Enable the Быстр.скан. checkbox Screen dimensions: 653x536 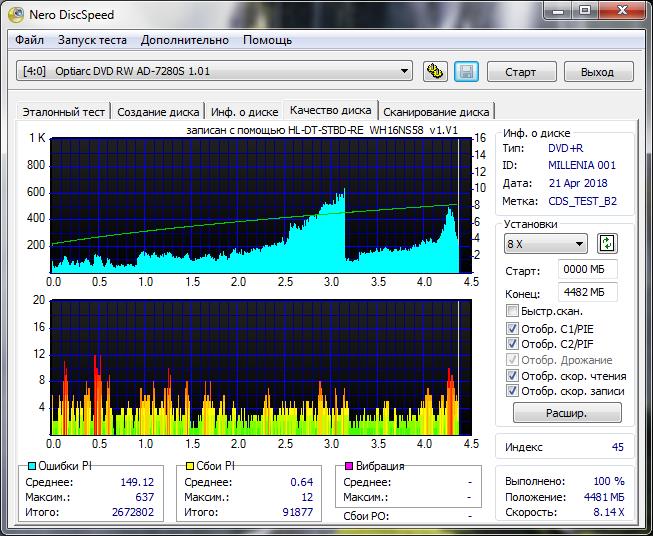tap(513, 311)
